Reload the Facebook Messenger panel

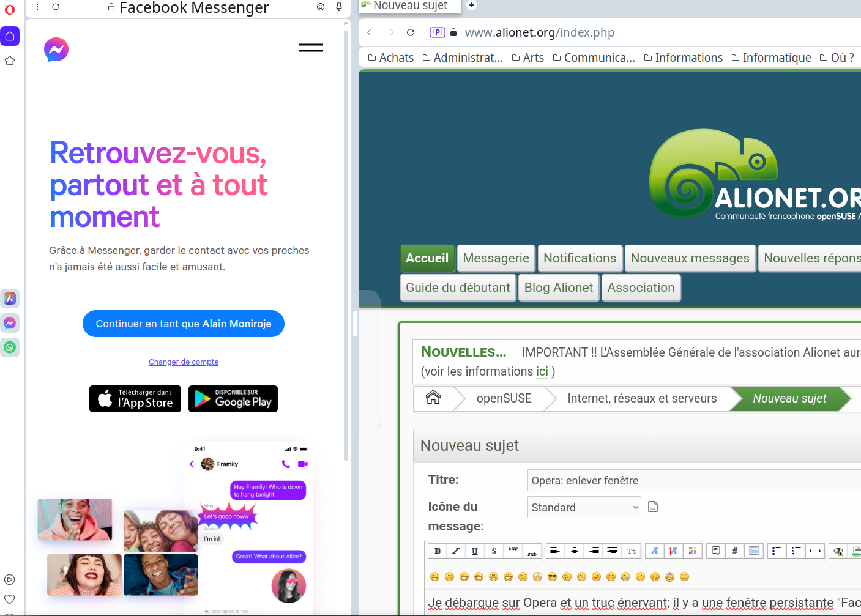tap(56, 7)
